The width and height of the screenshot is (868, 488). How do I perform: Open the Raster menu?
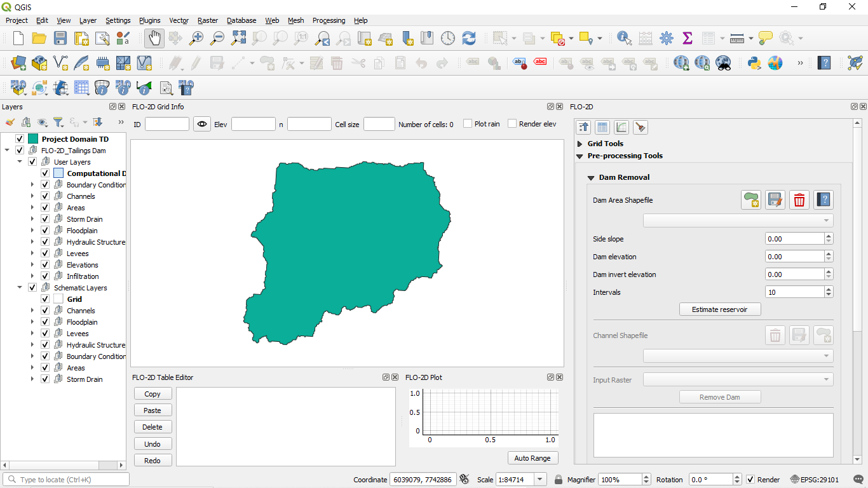coord(208,20)
